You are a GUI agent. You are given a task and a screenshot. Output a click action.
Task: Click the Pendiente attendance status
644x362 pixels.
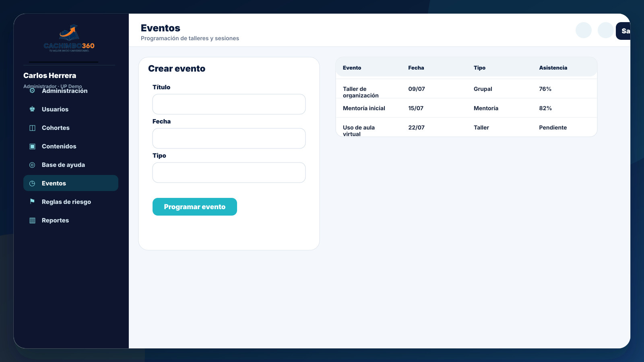pos(553,128)
